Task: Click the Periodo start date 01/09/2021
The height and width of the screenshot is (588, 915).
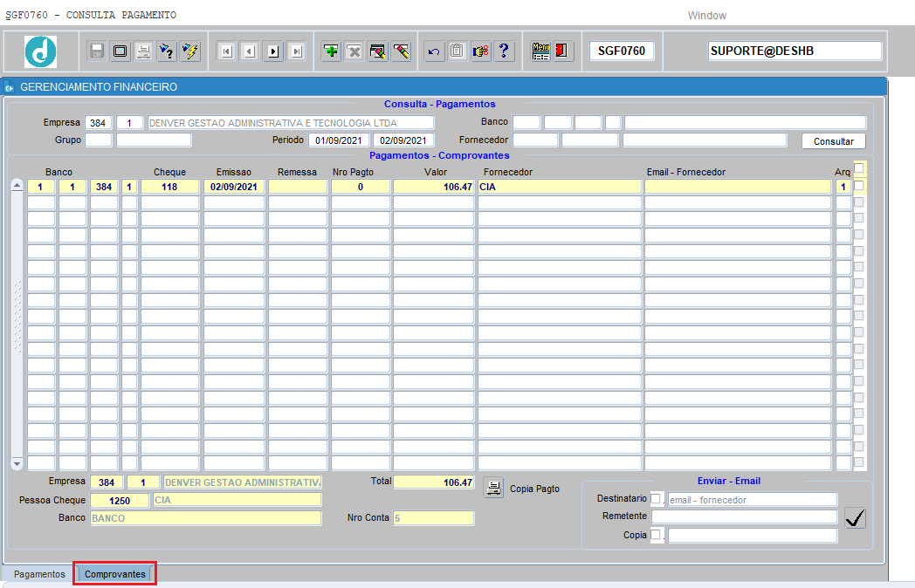Action: point(339,140)
